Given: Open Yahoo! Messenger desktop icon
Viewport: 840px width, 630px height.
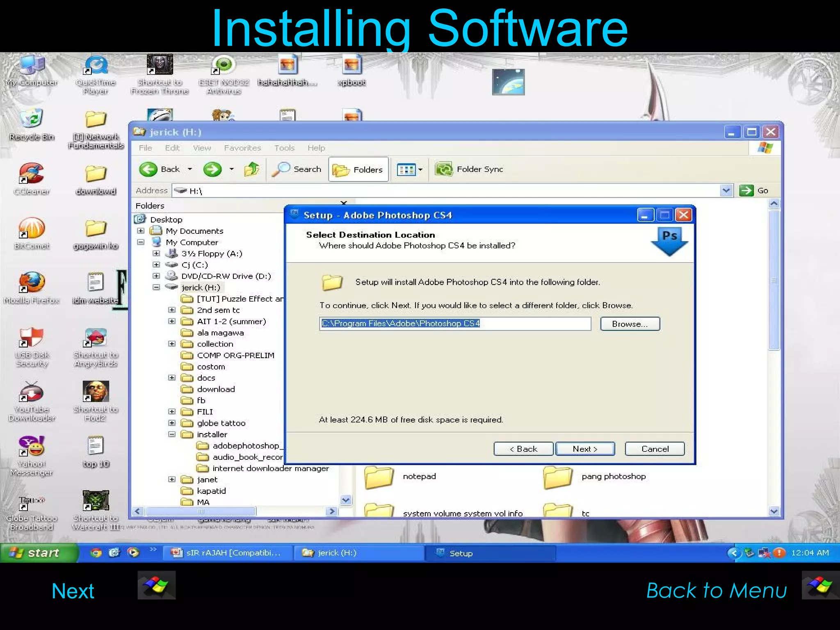Looking at the screenshot, I should click(x=32, y=456).
